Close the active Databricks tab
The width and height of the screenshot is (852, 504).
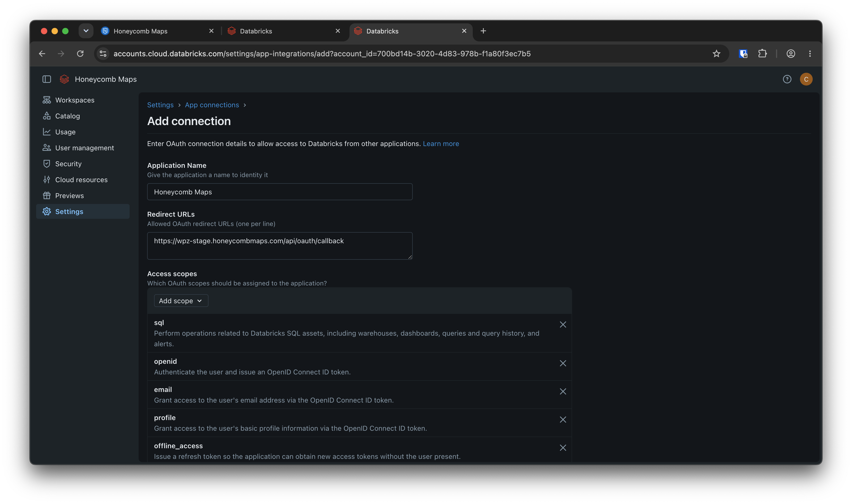click(x=464, y=31)
